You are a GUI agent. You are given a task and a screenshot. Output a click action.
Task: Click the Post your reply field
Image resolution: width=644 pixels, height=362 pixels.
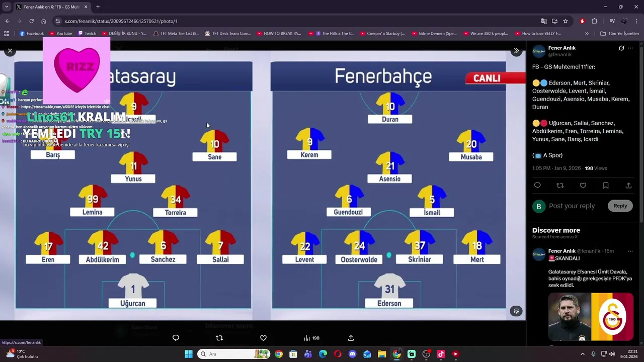pos(572,206)
